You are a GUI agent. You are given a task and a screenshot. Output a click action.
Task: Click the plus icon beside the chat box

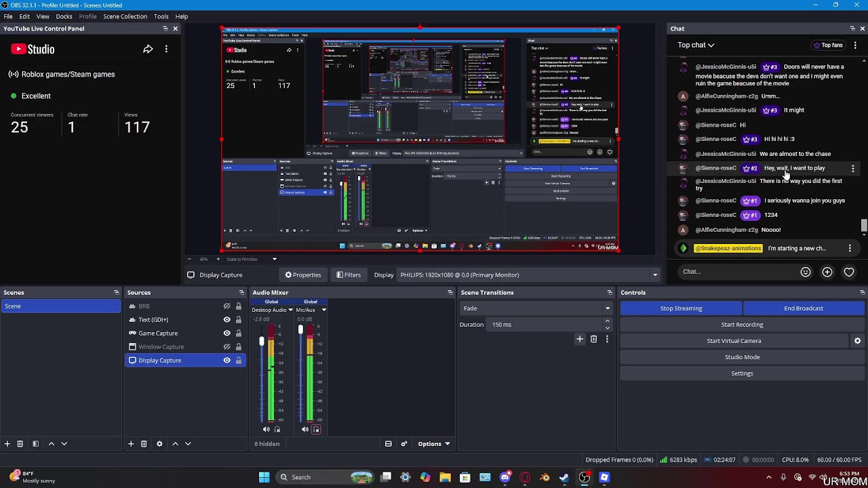tap(827, 272)
